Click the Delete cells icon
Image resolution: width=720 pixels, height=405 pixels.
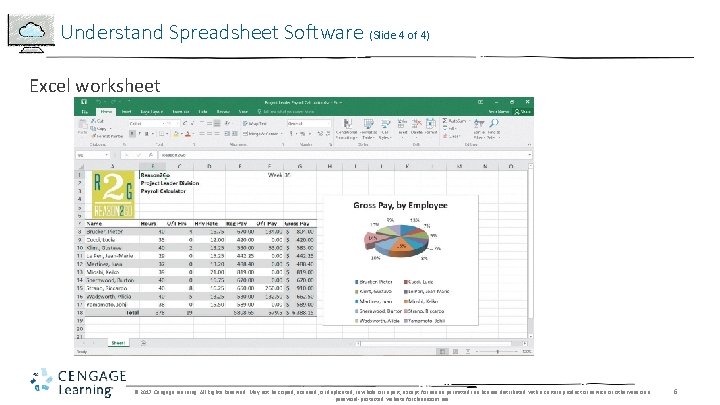[416, 126]
